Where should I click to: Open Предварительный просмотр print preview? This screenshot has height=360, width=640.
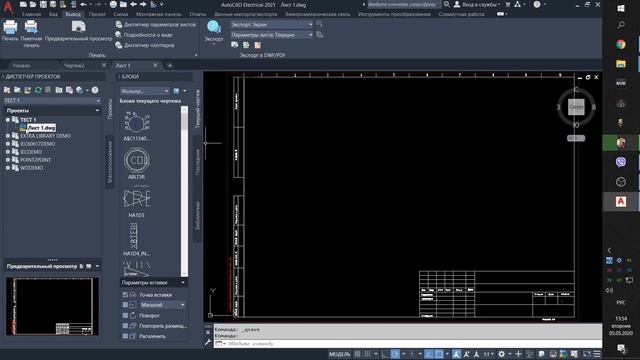(x=78, y=31)
